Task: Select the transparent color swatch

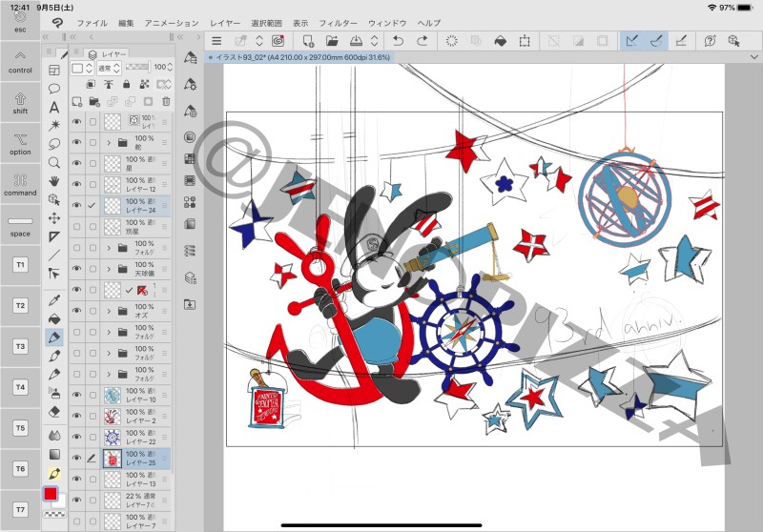Action: point(54,514)
